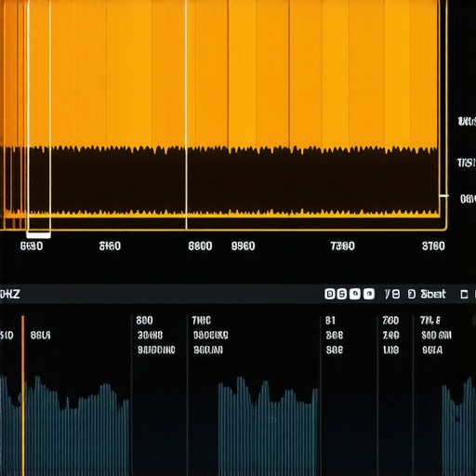Click the 7380 ruler label
Viewport: 476px width, 476px height.
coord(343,246)
